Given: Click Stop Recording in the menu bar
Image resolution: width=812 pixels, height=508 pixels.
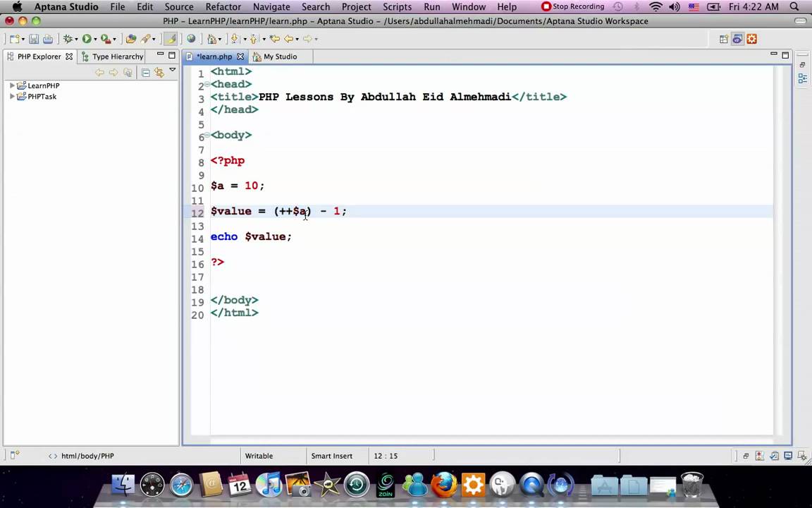Looking at the screenshot, I should pos(572,7).
